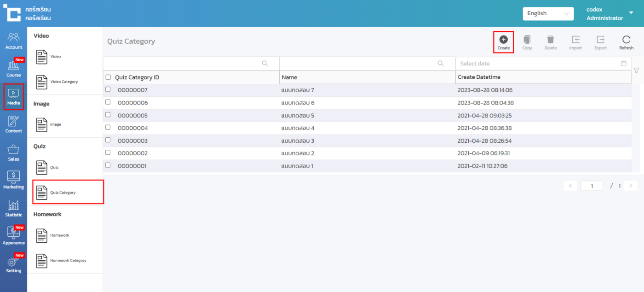Click the Export icon
Screen dimensions: 644x292
pyautogui.click(x=600, y=40)
